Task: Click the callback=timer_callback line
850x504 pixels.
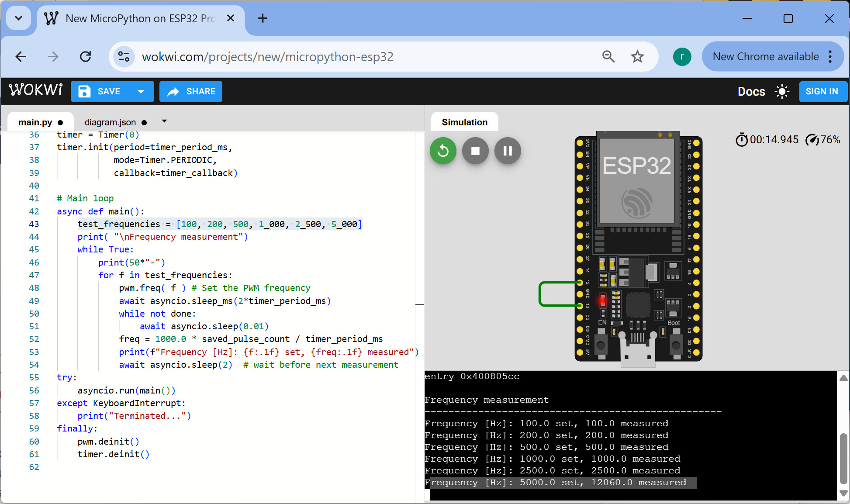Action: [x=176, y=173]
